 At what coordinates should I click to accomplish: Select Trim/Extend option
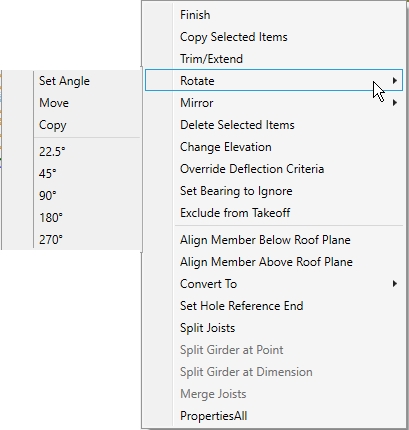[211, 59]
